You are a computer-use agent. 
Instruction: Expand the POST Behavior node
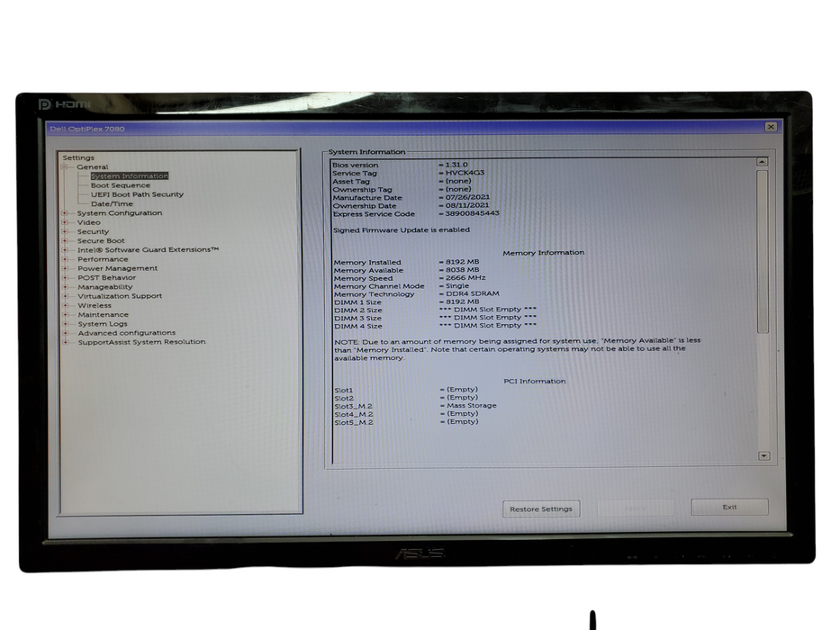[x=65, y=278]
